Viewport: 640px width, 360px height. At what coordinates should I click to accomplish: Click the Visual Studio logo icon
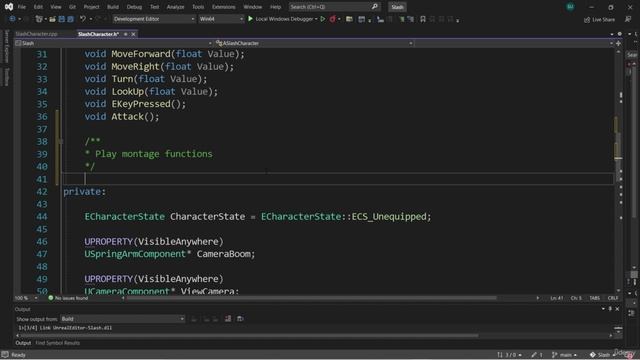point(9,7)
